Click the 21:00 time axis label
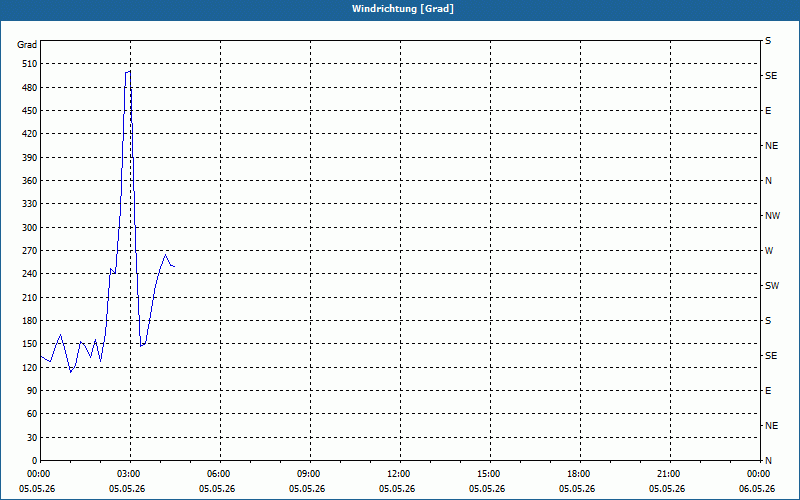Viewport: 800px width, 500px height. tap(668, 474)
